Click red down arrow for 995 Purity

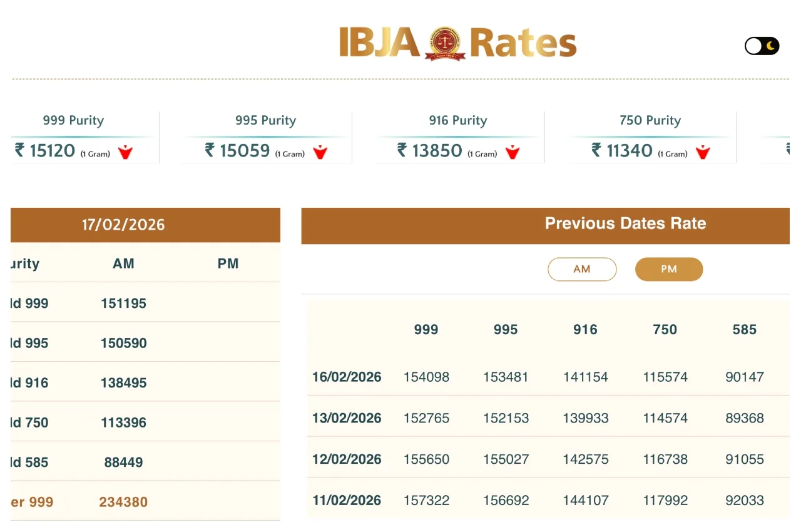(x=320, y=152)
